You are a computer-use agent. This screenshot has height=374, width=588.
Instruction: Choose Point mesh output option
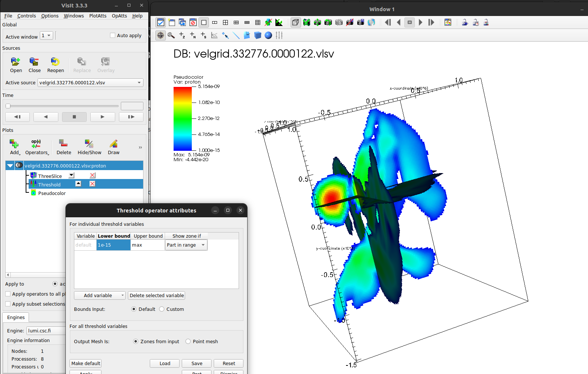(x=188, y=341)
